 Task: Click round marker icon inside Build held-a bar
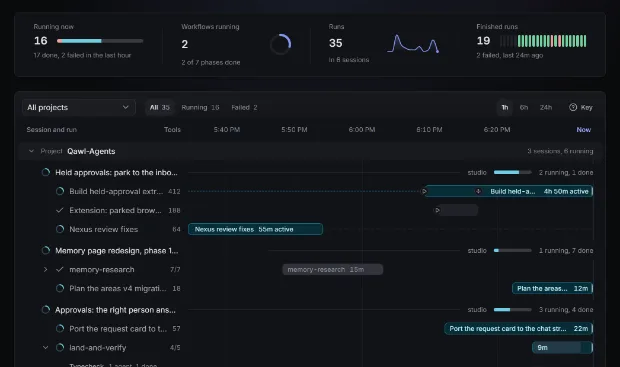coord(478,191)
